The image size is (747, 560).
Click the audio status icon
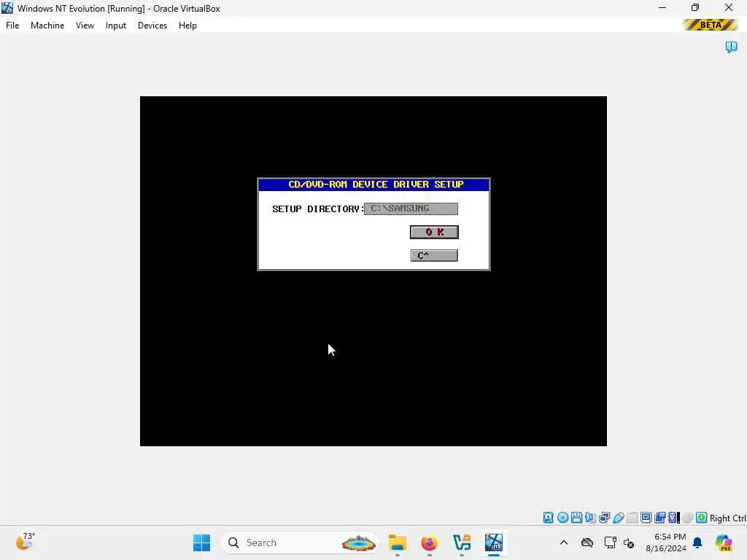click(x=590, y=518)
